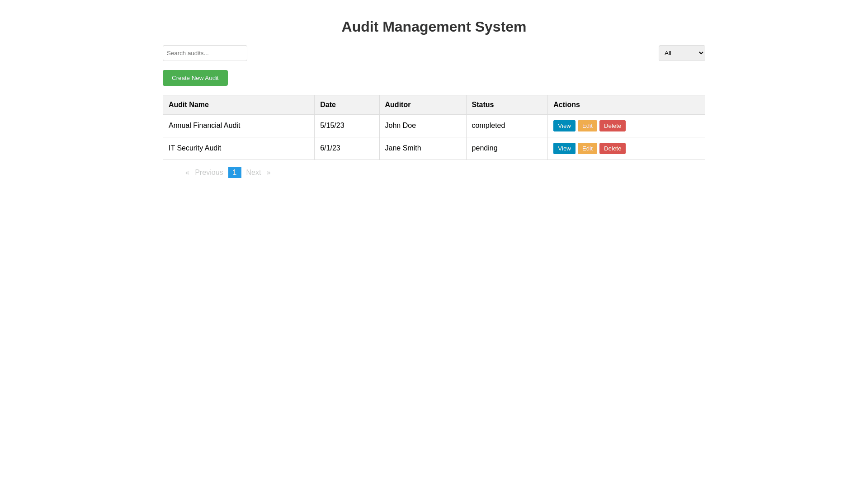
Task: Focus the Search audits input field
Action: coord(205,53)
